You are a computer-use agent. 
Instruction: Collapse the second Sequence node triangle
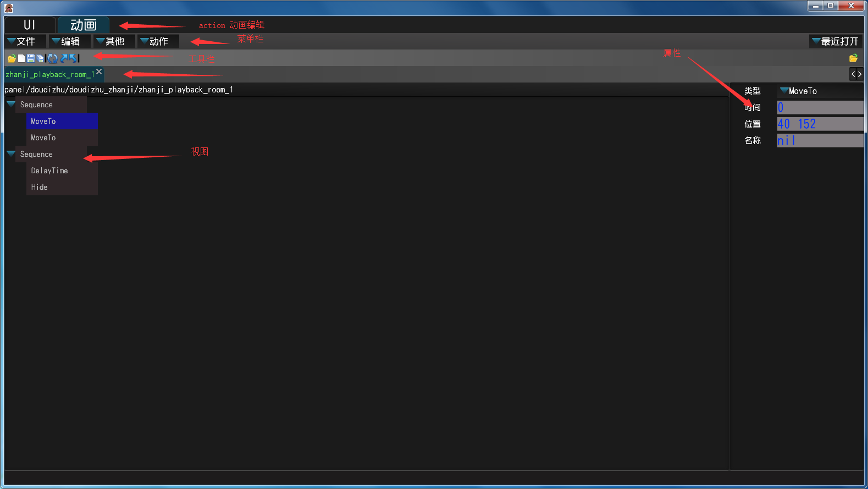10,153
